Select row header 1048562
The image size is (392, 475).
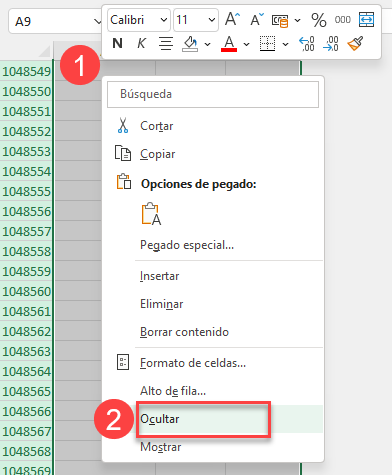pos(26,331)
